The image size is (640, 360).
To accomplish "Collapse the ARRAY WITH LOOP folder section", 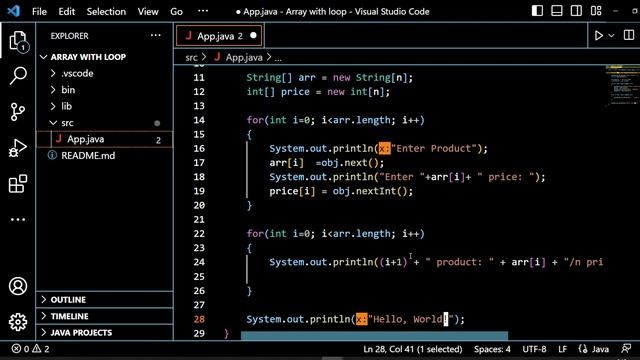I will (104, 57).
